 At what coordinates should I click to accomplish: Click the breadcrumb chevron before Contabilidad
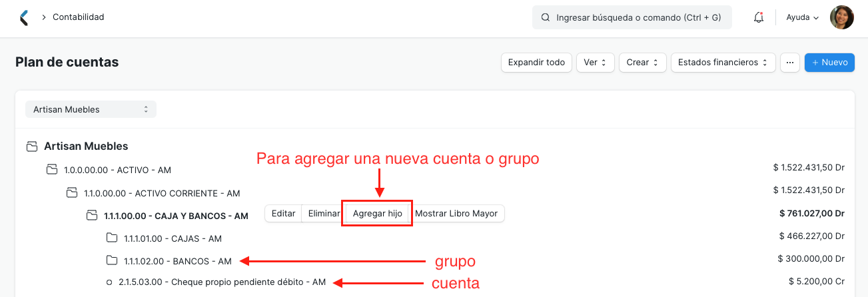pos(44,17)
